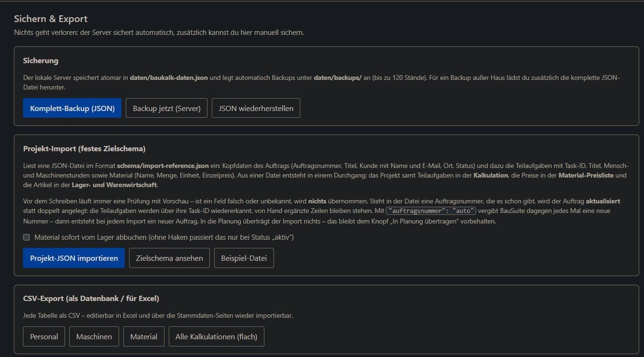
Task: Click the daten/baukalk-daten.json path text
Action: [x=169, y=78]
